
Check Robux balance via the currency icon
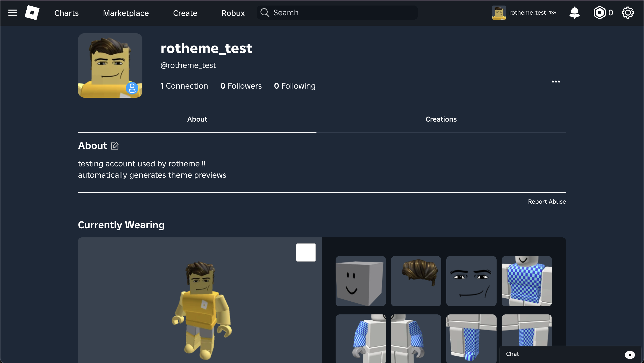coord(600,12)
